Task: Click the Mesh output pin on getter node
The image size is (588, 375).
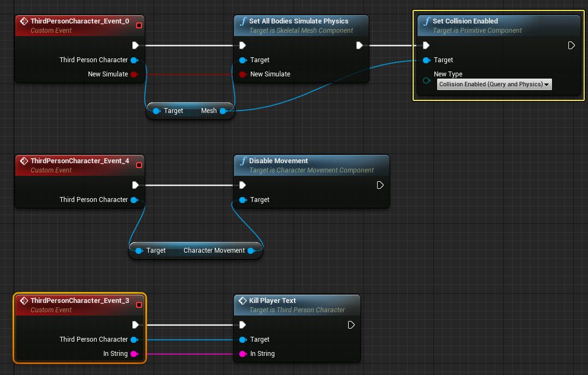Action: (x=222, y=111)
